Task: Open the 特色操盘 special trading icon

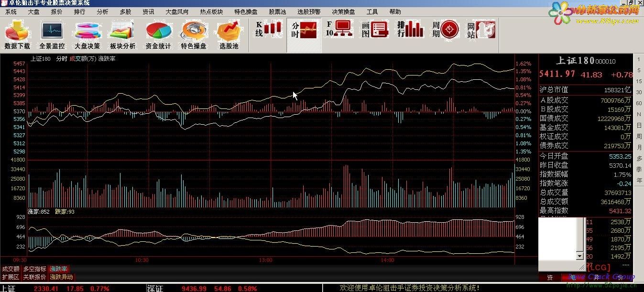Action: point(194,35)
